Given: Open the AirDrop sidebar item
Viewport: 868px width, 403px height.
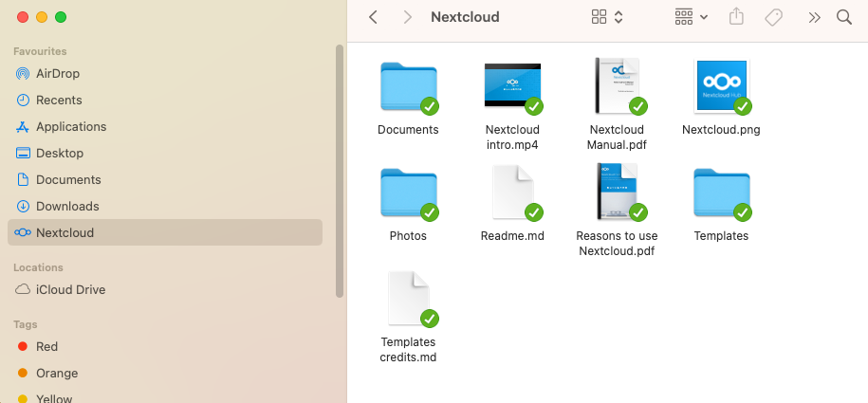Looking at the screenshot, I should (165, 74).
